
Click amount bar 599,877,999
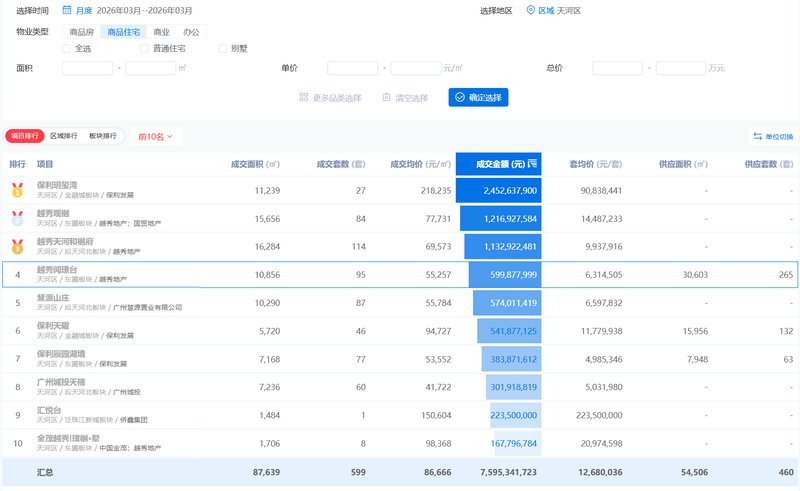(505, 275)
